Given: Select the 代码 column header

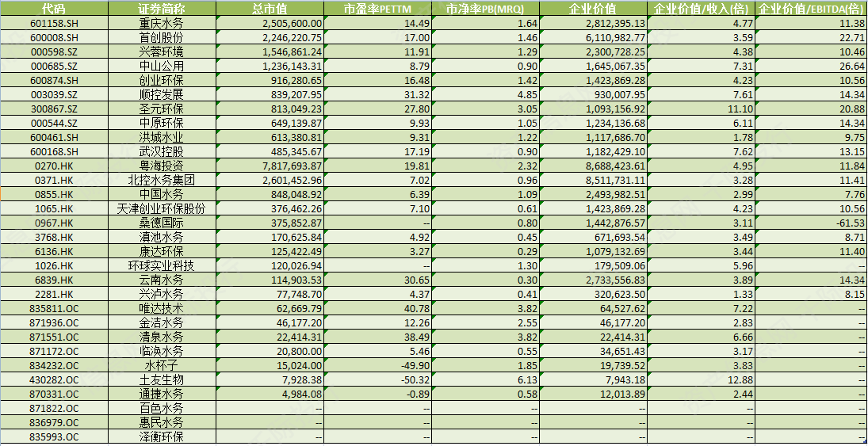Looking at the screenshot, I should point(54,9).
